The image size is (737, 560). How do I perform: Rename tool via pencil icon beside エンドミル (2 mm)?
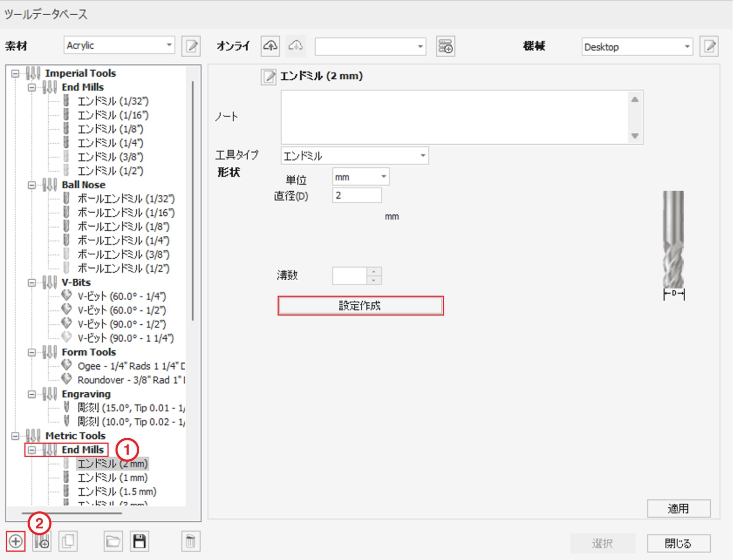269,77
